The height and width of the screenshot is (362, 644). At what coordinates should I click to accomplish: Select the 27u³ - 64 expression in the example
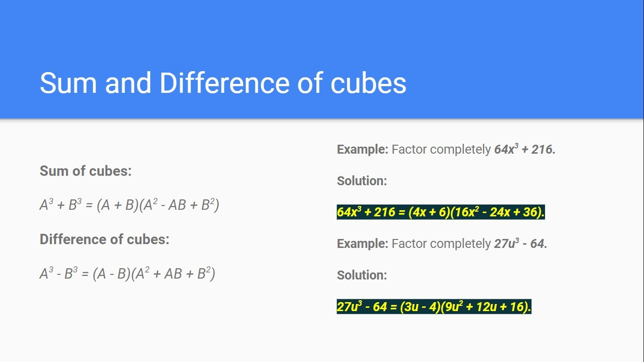click(x=520, y=244)
